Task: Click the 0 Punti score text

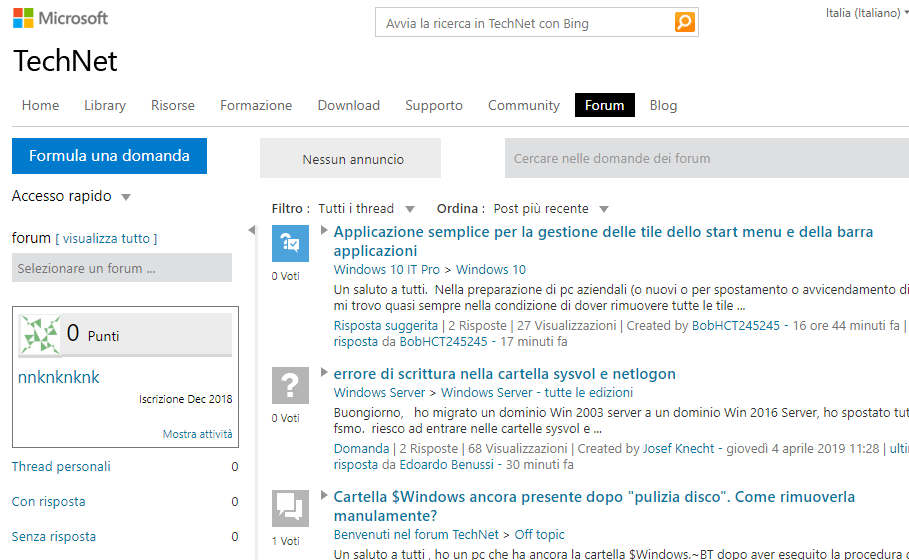Action: [x=93, y=334]
